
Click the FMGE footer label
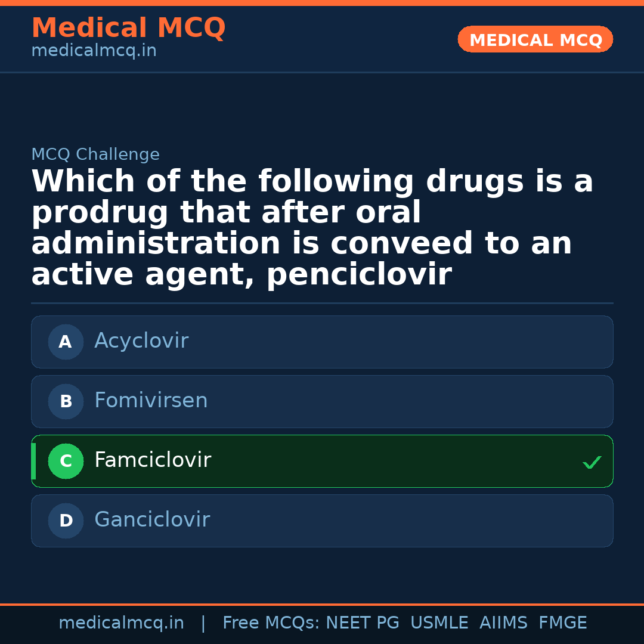pyautogui.click(x=562, y=623)
